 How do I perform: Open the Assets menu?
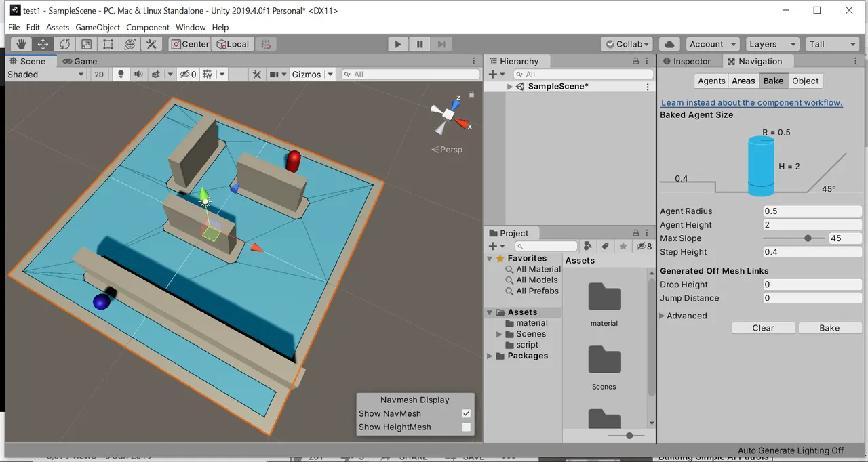pos(58,28)
